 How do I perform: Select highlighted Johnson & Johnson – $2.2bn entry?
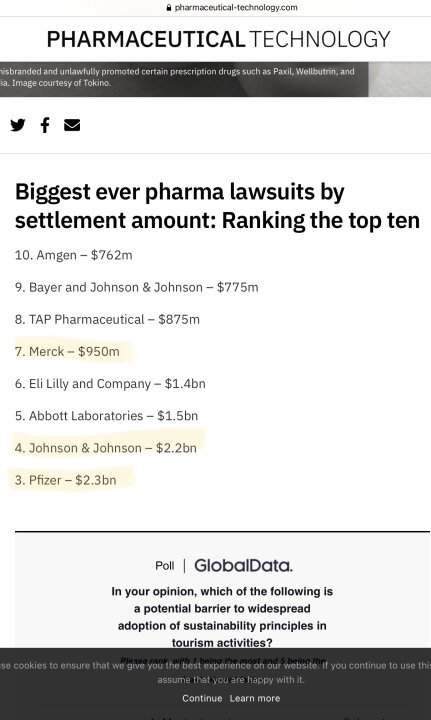pyautogui.click(x=106, y=448)
